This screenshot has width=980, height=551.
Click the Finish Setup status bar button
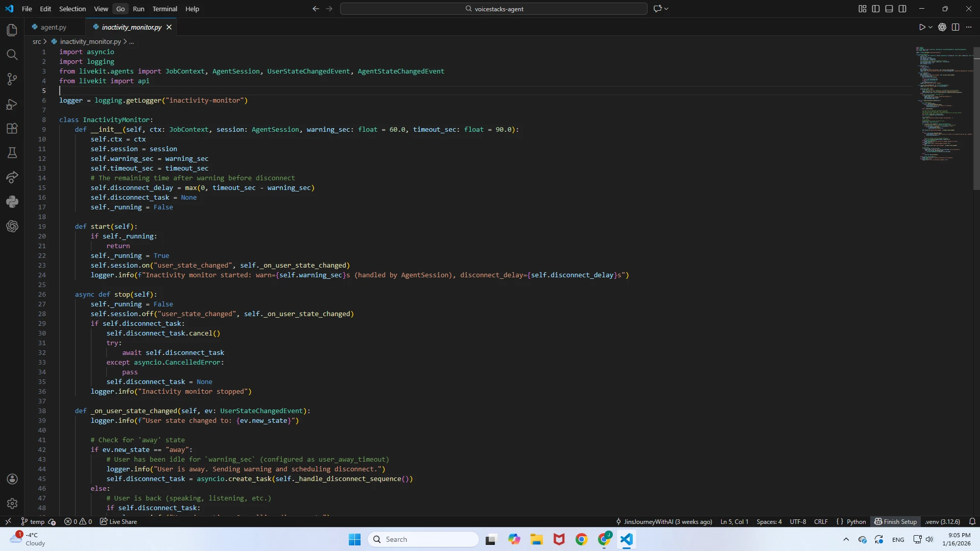[896, 521]
